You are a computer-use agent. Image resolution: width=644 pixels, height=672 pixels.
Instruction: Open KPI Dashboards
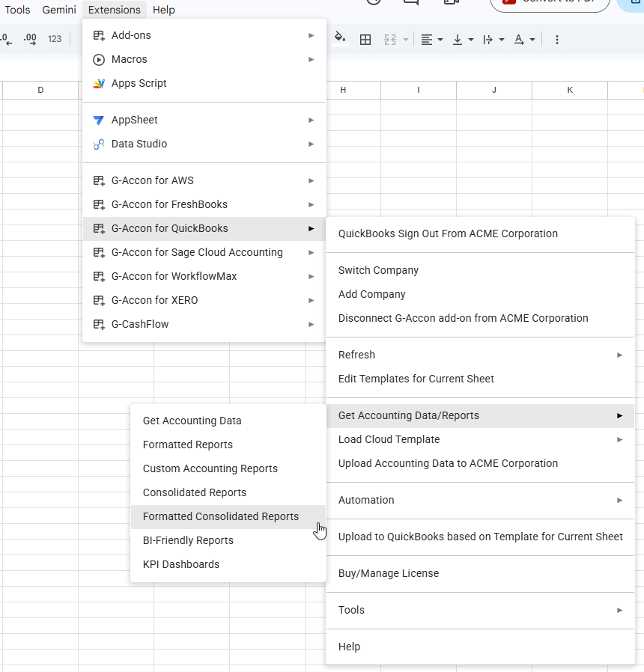[228, 565]
